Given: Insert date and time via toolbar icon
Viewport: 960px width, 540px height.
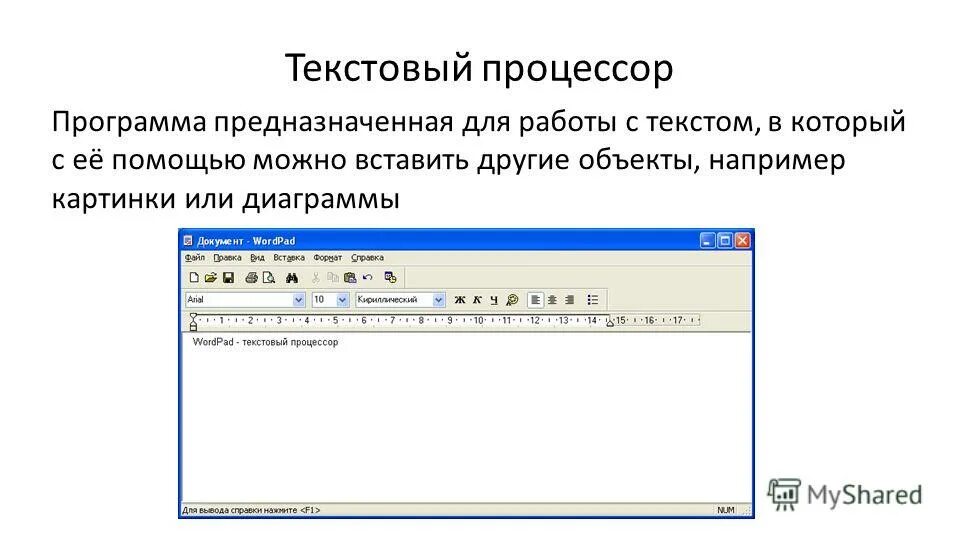Looking at the screenshot, I should point(391,277).
